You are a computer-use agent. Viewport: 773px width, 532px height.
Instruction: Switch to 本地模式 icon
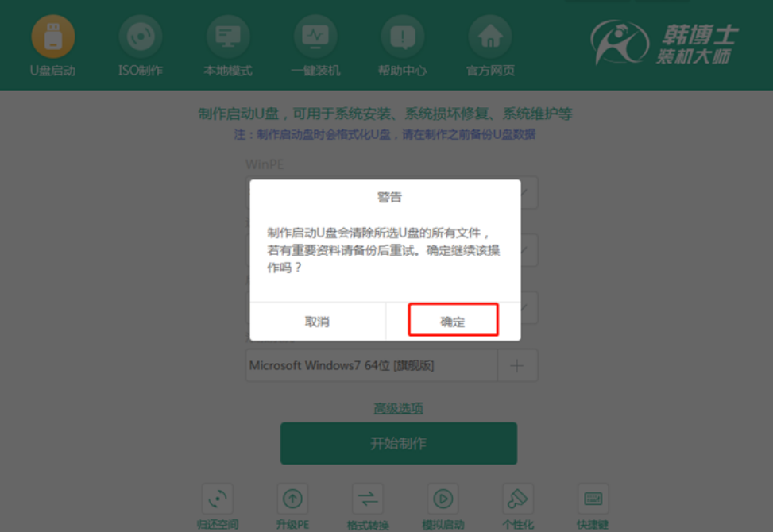[228, 37]
